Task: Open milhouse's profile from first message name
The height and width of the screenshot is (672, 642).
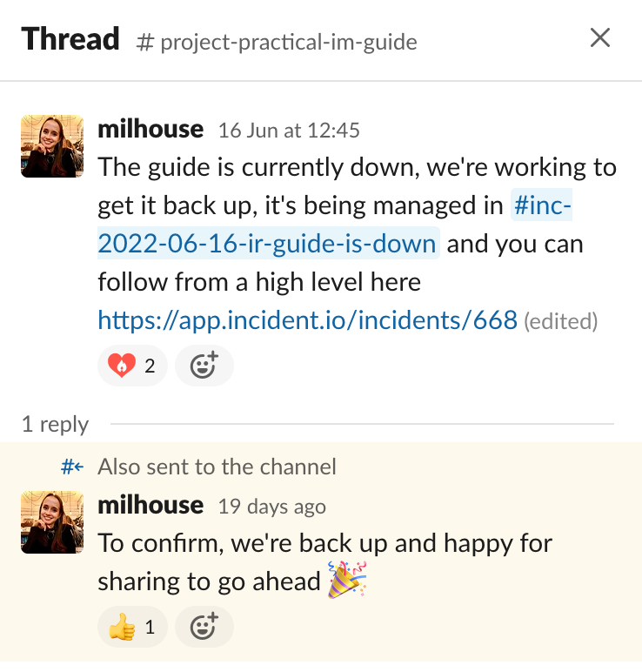Action: [150, 129]
